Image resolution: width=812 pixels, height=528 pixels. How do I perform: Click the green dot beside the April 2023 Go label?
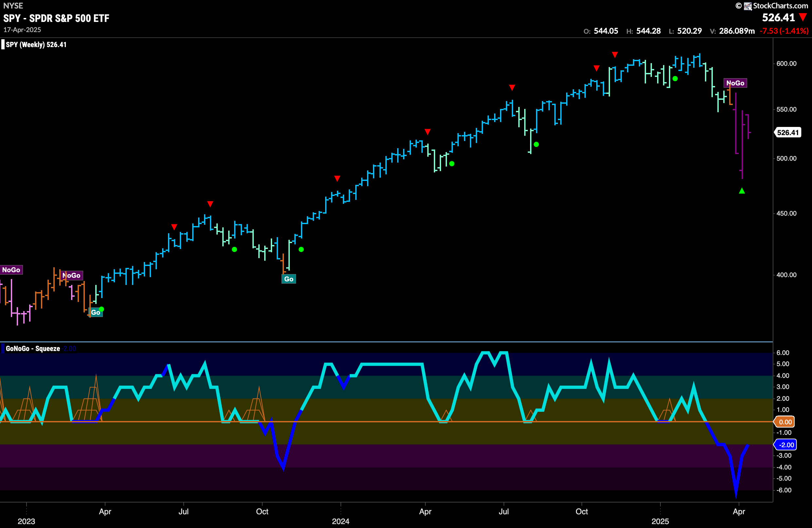pos(101,309)
